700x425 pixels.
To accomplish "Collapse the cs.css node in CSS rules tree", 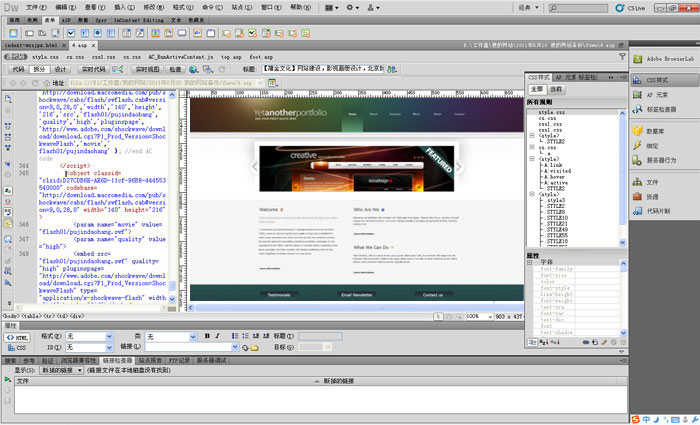I will coord(532,147).
